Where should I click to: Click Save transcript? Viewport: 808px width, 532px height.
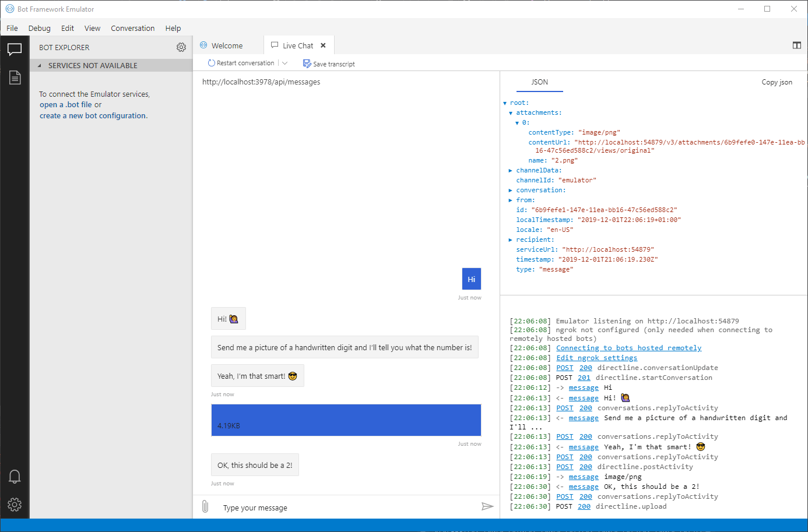coord(329,64)
